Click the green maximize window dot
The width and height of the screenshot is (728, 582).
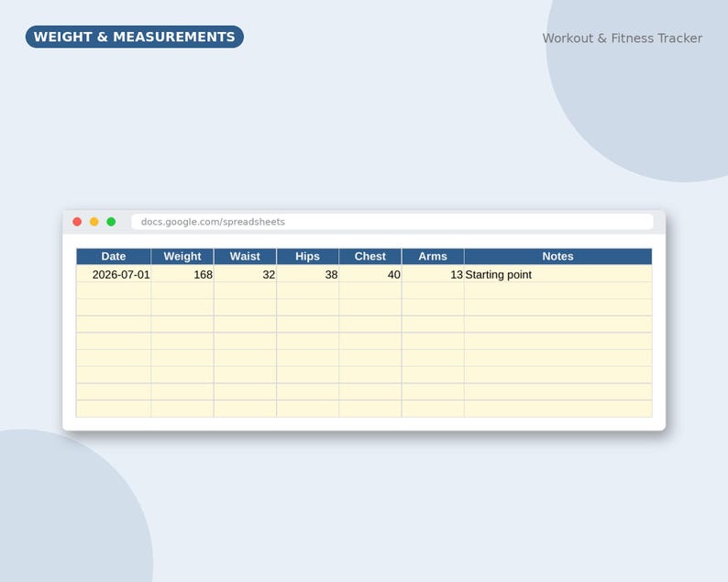coord(111,222)
